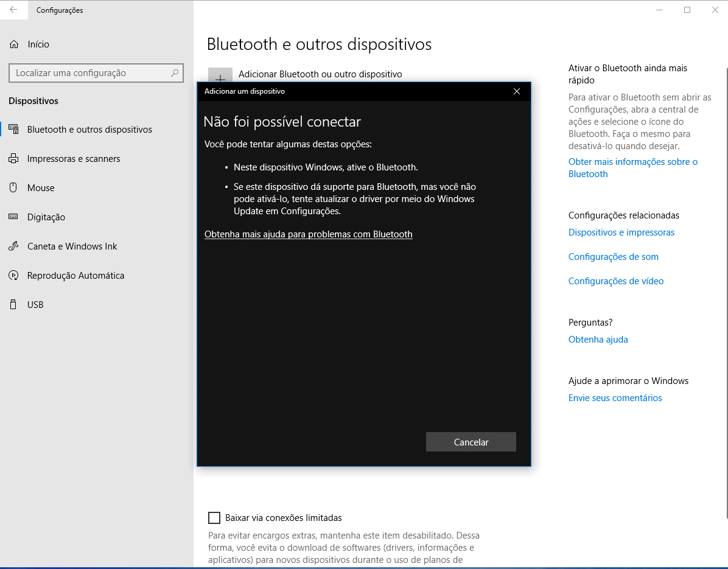Open Impressoras e scanners section
The height and width of the screenshot is (569, 728).
tap(74, 158)
